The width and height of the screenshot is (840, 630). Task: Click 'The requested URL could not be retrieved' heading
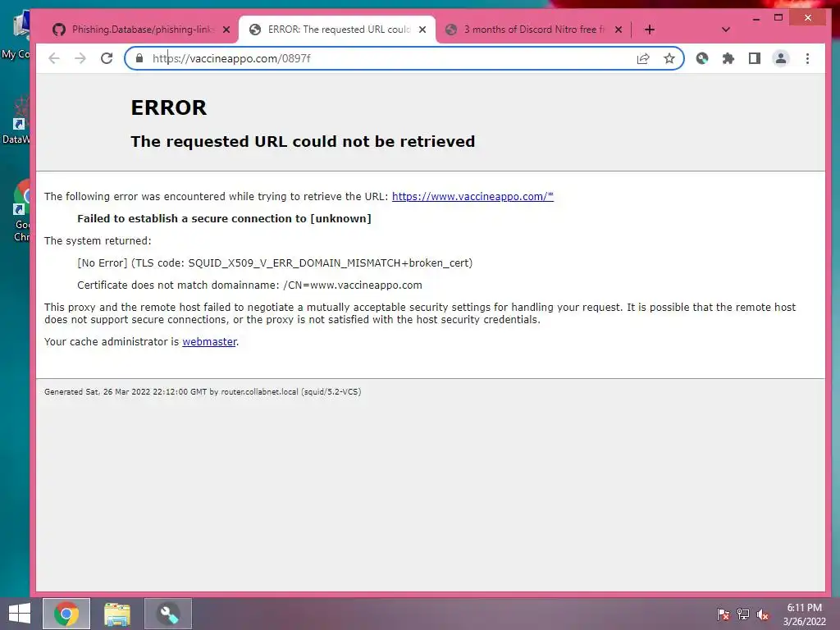pyautogui.click(x=303, y=141)
